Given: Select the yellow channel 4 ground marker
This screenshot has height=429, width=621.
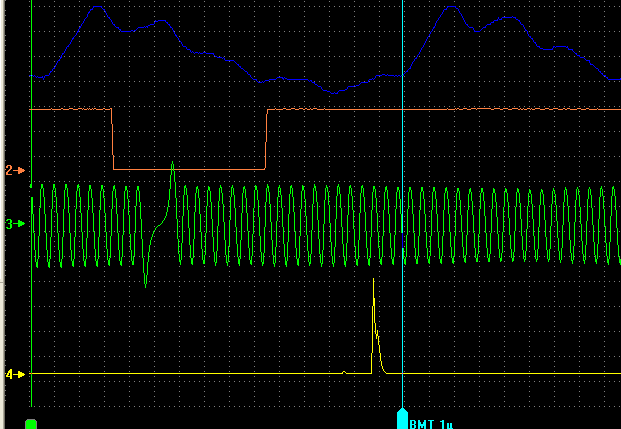Looking at the screenshot, I should click(15, 374).
